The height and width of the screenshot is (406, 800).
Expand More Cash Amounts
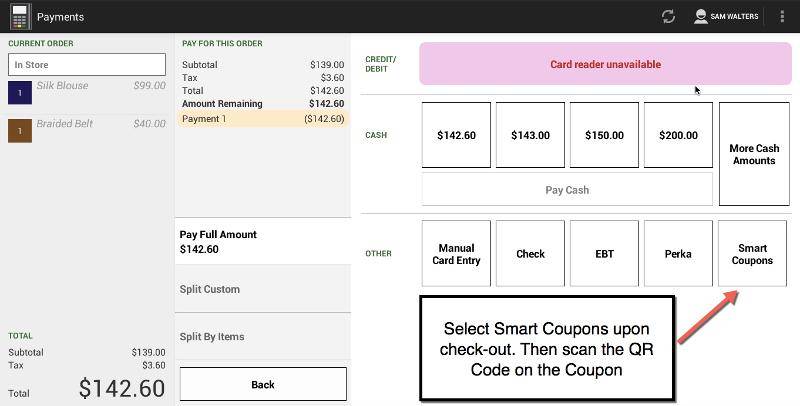[754, 154]
